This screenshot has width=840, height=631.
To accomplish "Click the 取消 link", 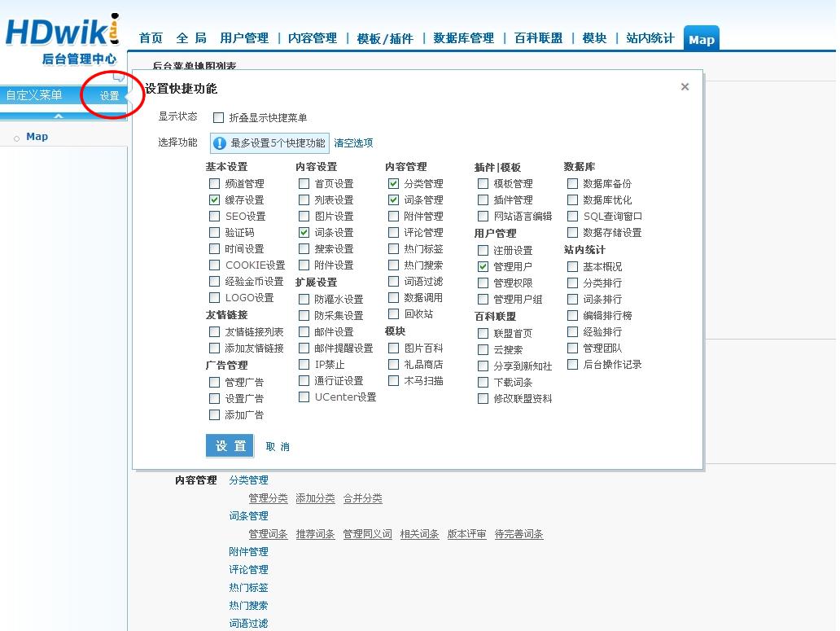I will point(278,447).
